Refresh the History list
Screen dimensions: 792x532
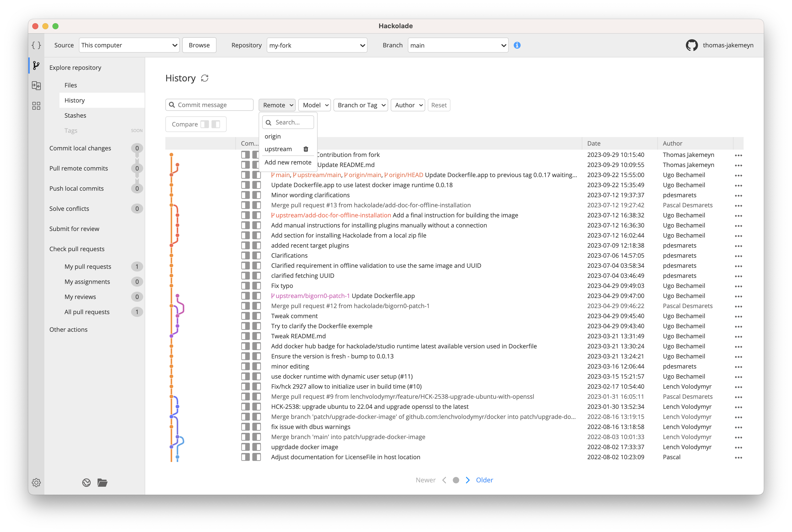(205, 78)
